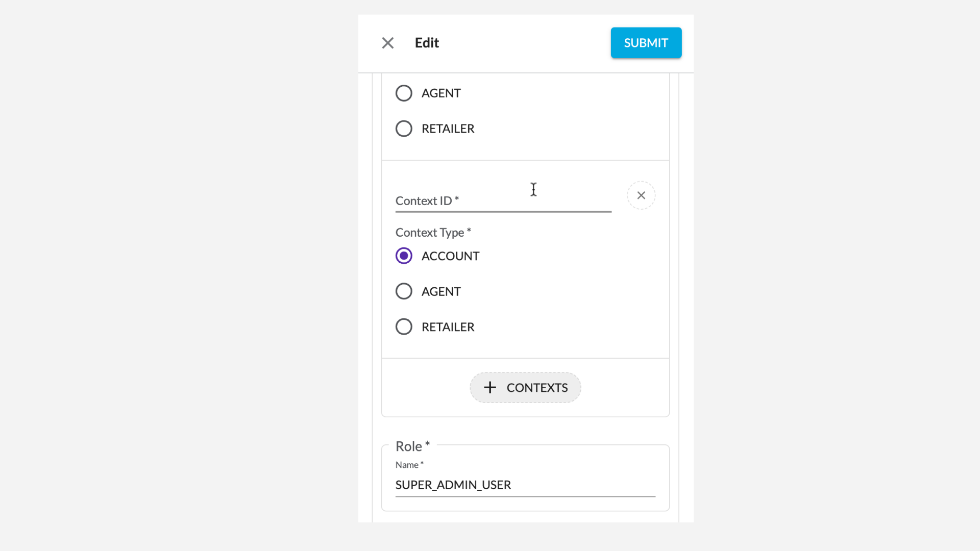The height and width of the screenshot is (551, 980).
Task: Click the plus icon on CONTEXTS button
Action: pos(490,388)
